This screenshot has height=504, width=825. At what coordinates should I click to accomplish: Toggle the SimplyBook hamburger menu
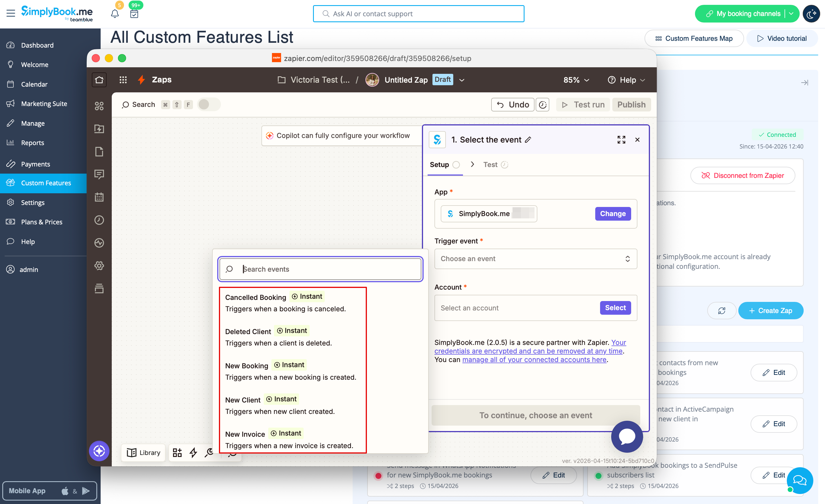(x=11, y=13)
